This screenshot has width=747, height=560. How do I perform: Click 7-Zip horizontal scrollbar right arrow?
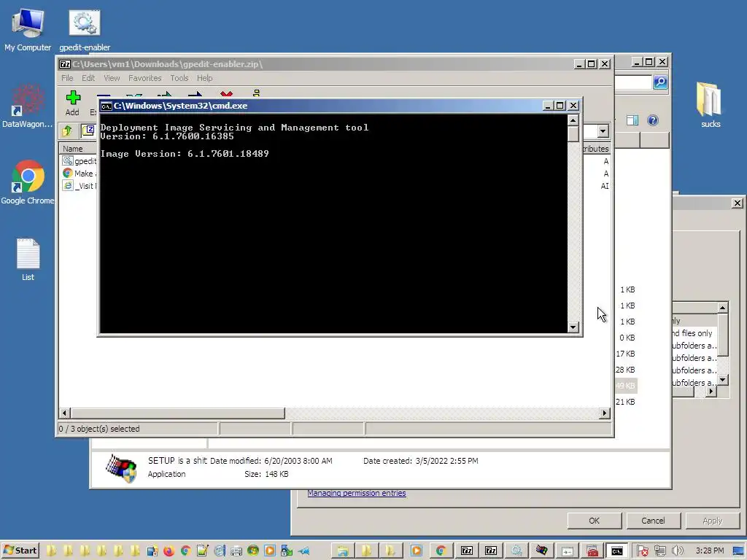point(605,413)
